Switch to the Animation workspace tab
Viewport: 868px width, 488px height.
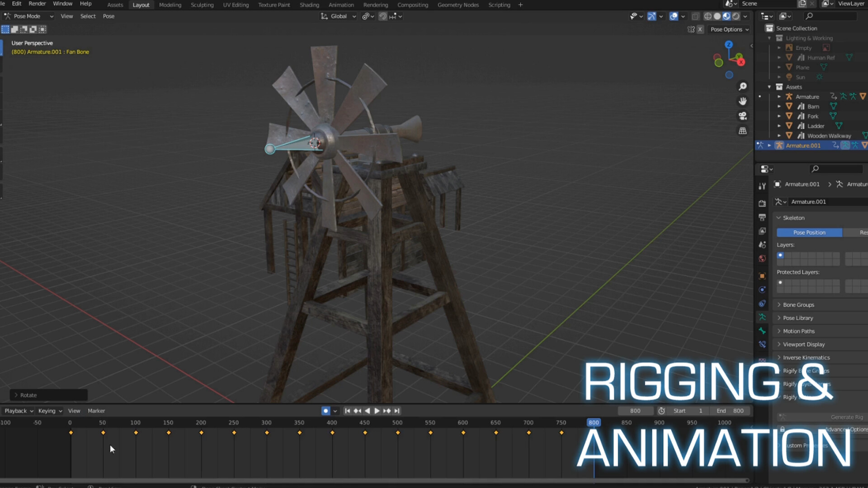click(341, 5)
